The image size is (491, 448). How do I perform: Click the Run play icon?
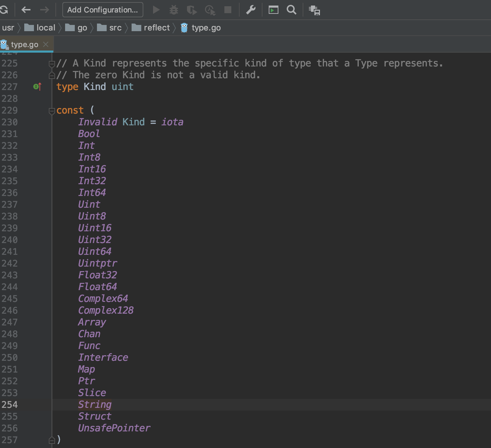point(156,10)
